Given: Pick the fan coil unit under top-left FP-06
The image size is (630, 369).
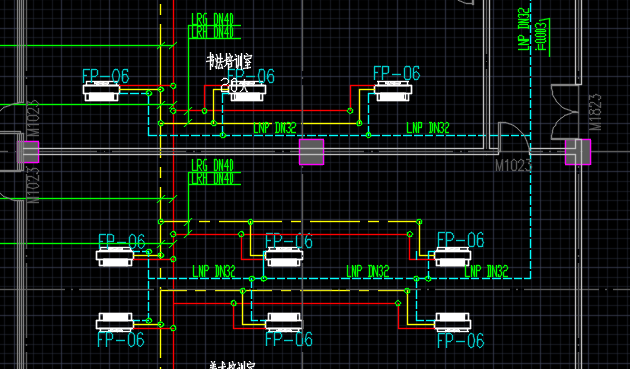Looking at the screenshot, I should tap(102, 91).
